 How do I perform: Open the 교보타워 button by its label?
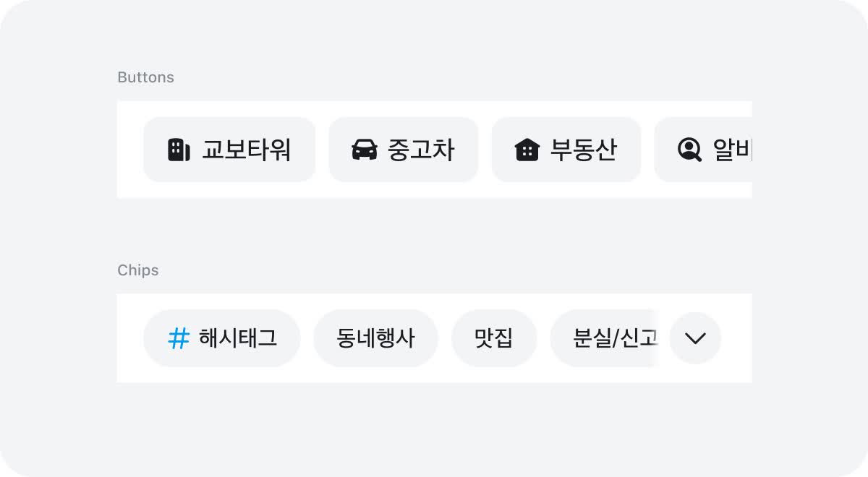(246, 150)
